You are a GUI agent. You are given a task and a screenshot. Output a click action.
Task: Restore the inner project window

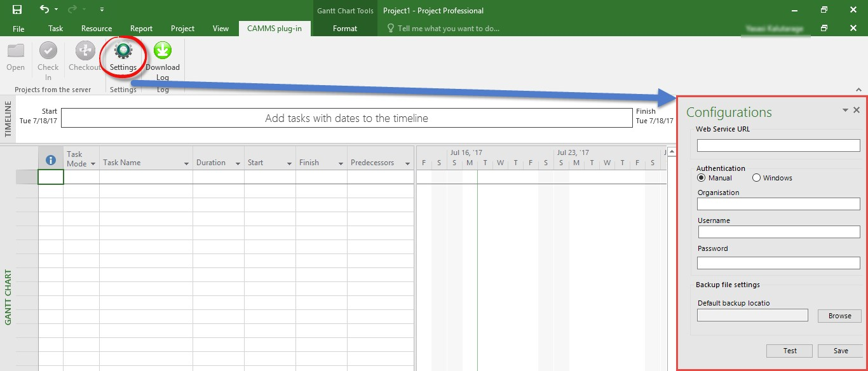tap(824, 28)
